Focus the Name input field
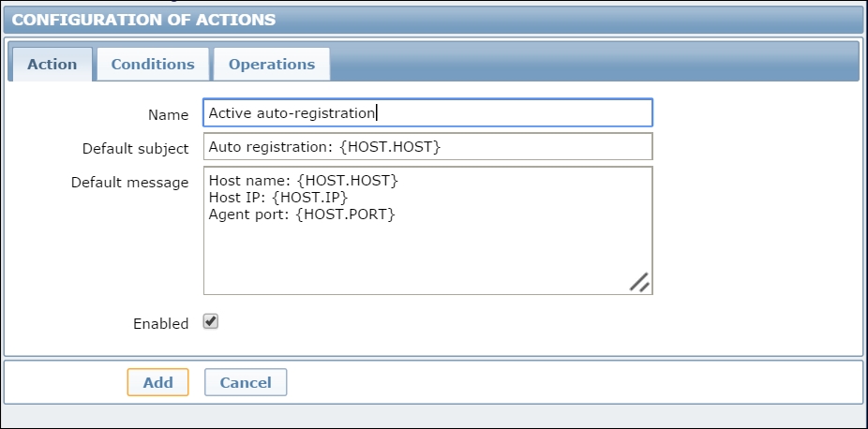The height and width of the screenshot is (429, 868). 516,113
